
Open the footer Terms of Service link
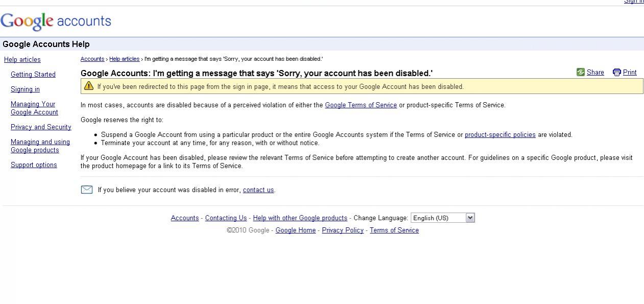coord(394,230)
